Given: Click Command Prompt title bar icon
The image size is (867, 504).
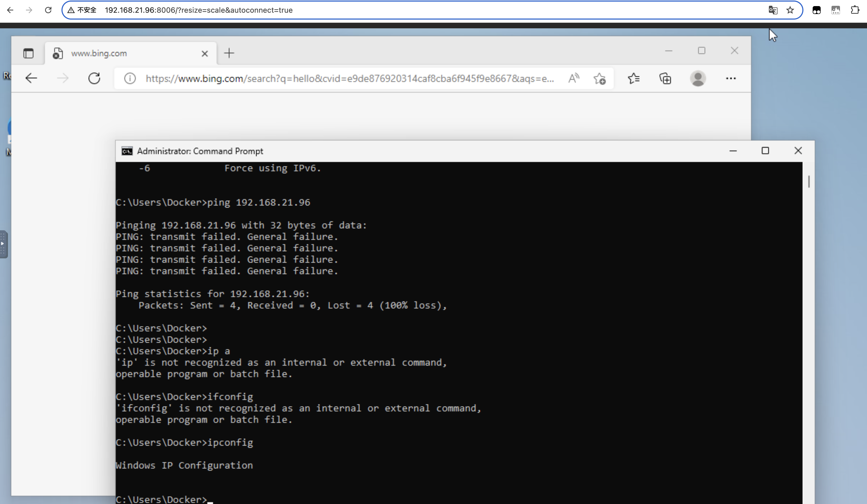Looking at the screenshot, I should 127,151.
